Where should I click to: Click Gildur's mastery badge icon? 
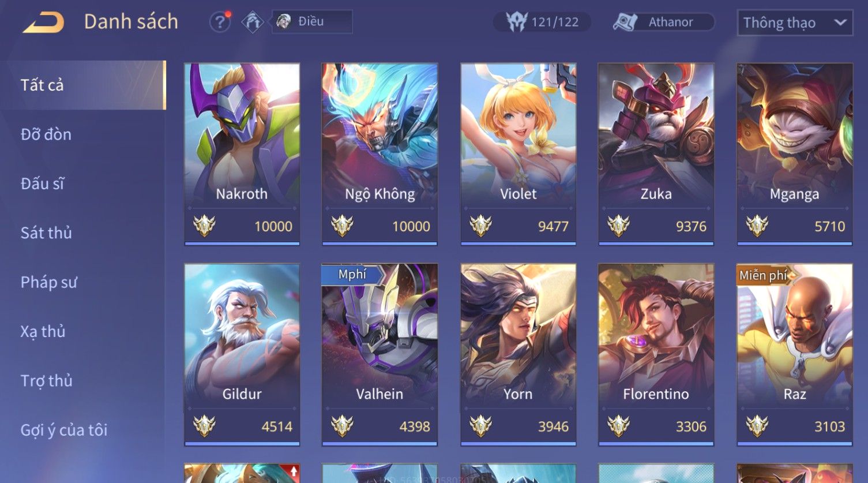coord(204,426)
